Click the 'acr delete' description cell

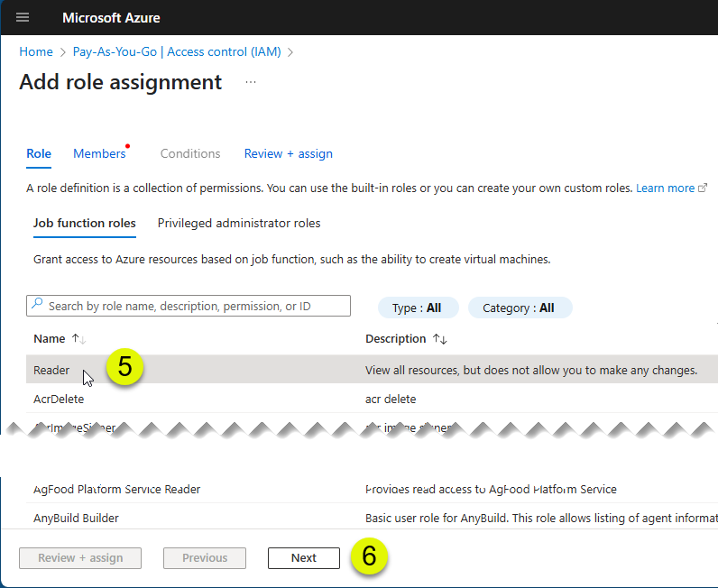(391, 400)
